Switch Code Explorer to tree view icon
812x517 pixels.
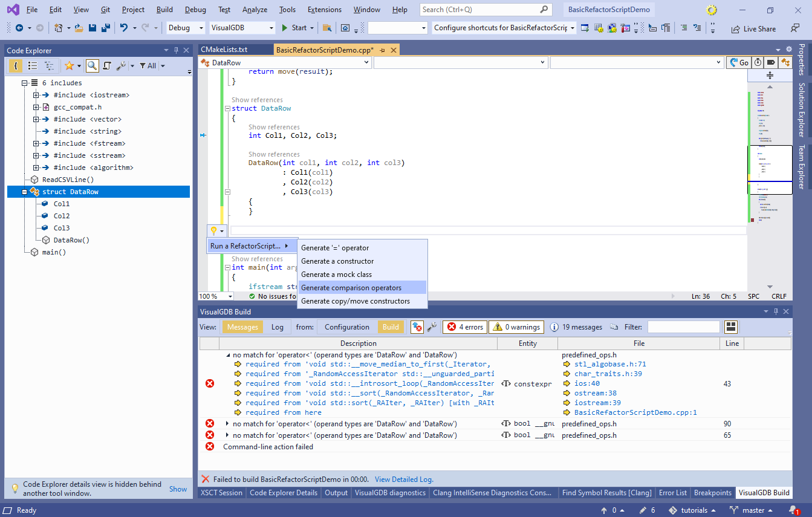[x=49, y=65]
